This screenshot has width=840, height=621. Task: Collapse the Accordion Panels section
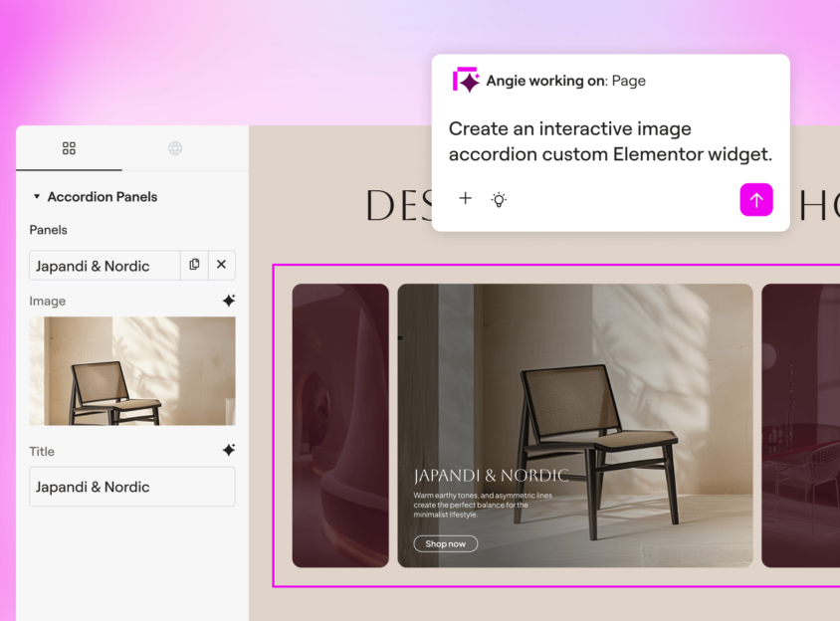pos(37,197)
